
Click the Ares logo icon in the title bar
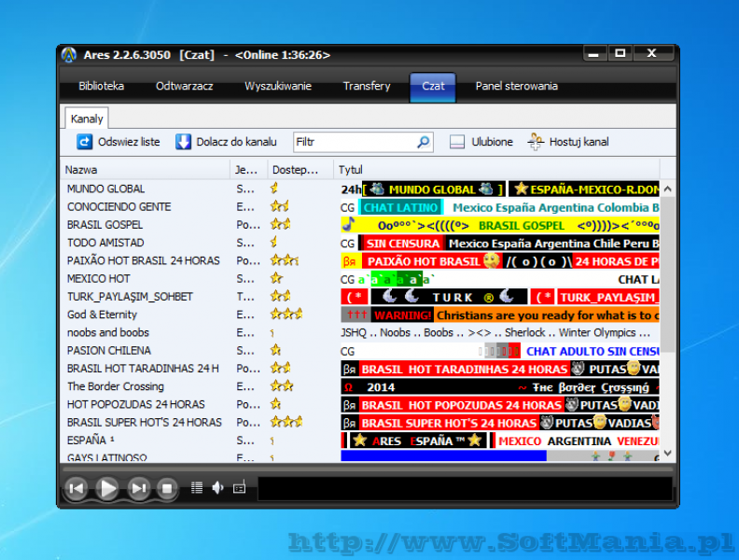point(69,55)
